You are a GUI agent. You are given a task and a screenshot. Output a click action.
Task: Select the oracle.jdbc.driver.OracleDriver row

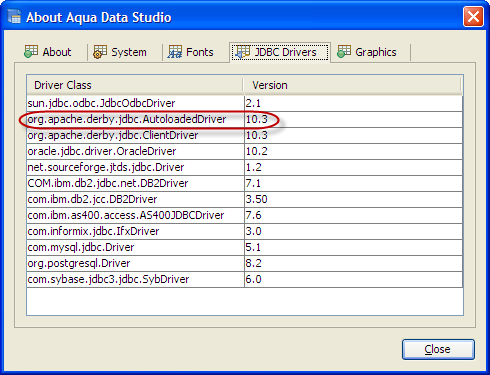point(245,151)
